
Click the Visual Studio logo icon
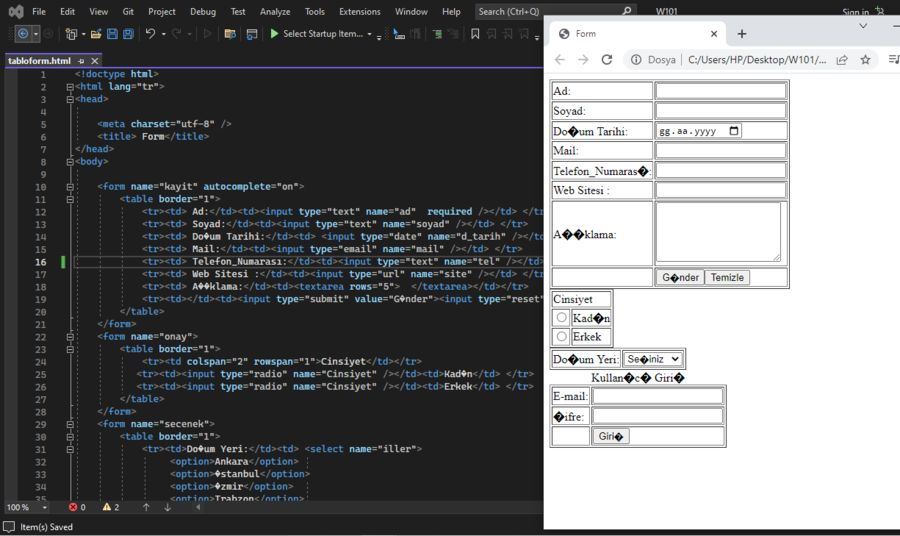tap(16, 11)
